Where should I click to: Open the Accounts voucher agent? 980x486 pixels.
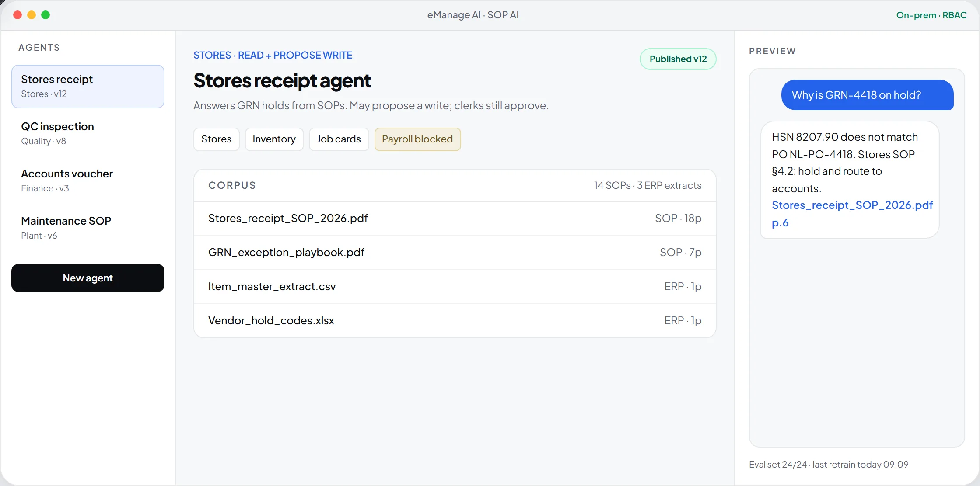[x=88, y=181]
